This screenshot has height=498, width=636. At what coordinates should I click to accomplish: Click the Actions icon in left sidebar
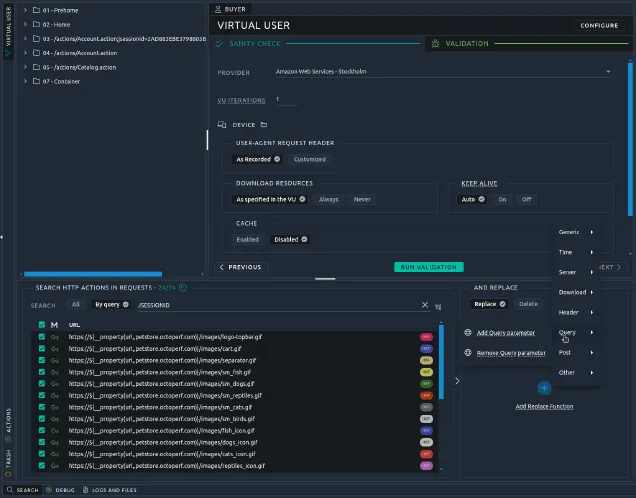(8, 439)
